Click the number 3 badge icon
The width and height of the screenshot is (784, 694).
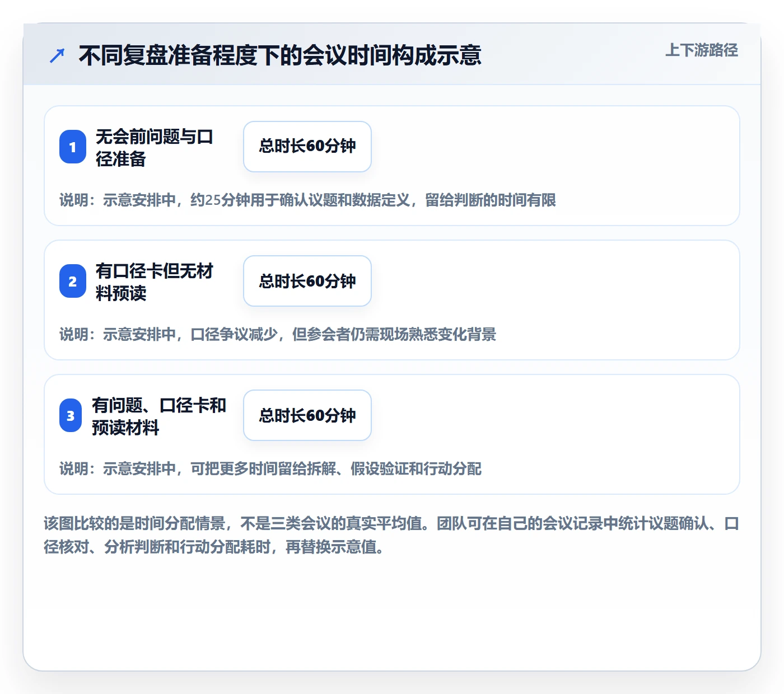click(x=71, y=415)
